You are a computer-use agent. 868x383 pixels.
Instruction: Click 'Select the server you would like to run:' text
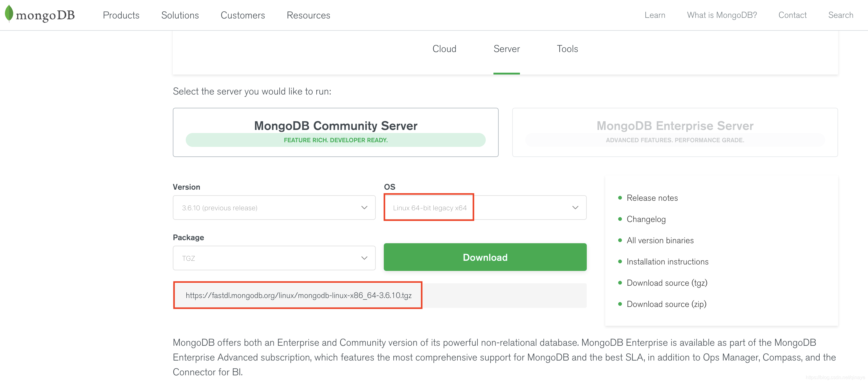coord(252,91)
